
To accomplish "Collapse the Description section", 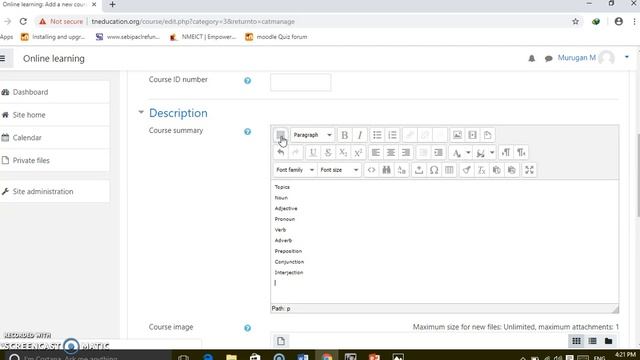I will [141, 112].
